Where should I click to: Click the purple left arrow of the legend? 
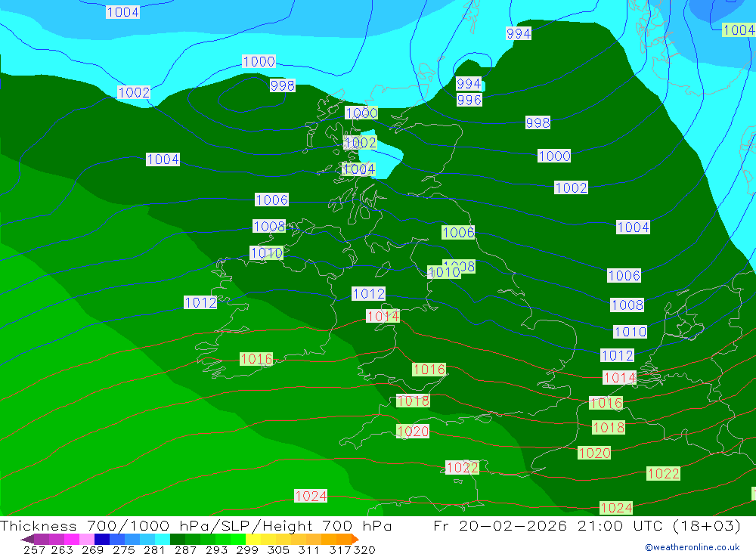(x=27, y=539)
